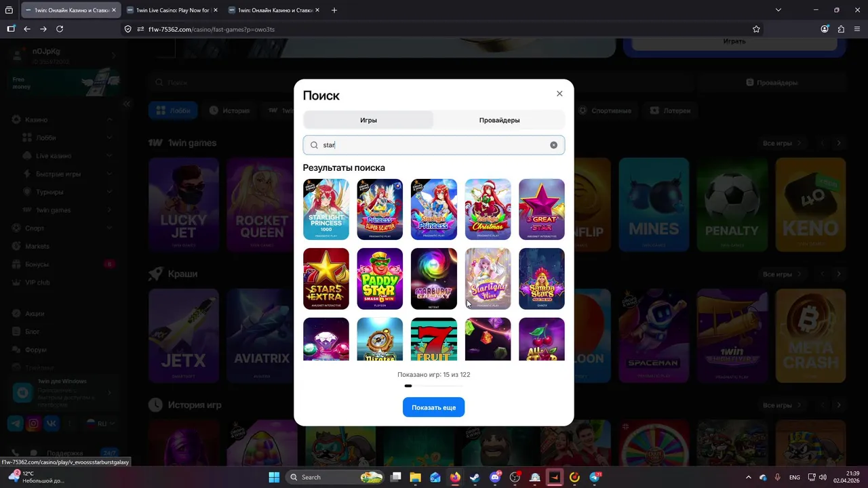868x488 pixels.
Task: Click the address bar URL
Action: pos(212,29)
